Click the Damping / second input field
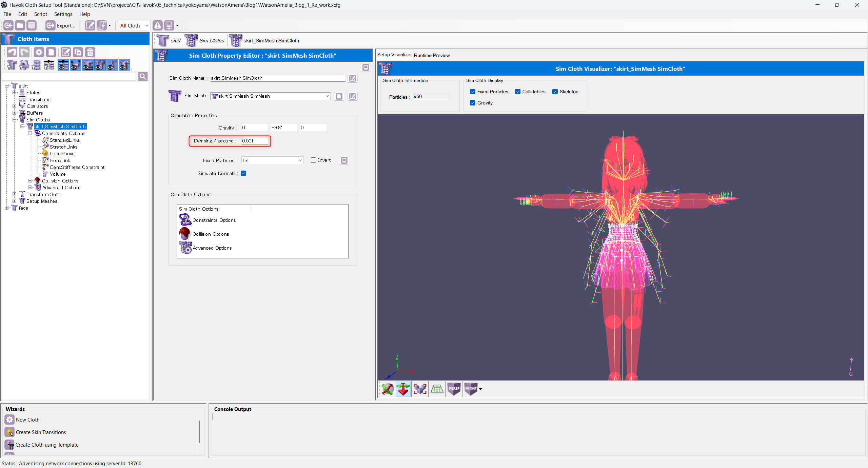This screenshot has width=868, height=468. coord(255,141)
